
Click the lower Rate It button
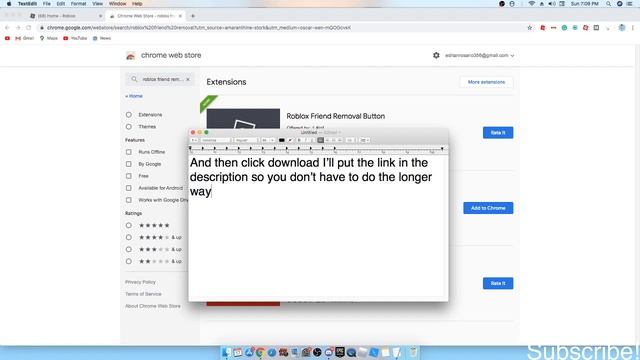498,283
